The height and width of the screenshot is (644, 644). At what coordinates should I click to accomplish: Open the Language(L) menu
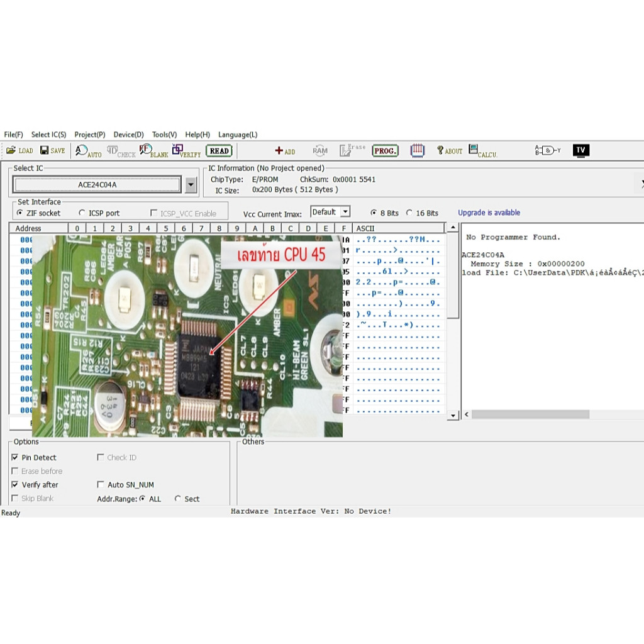[x=238, y=135]
